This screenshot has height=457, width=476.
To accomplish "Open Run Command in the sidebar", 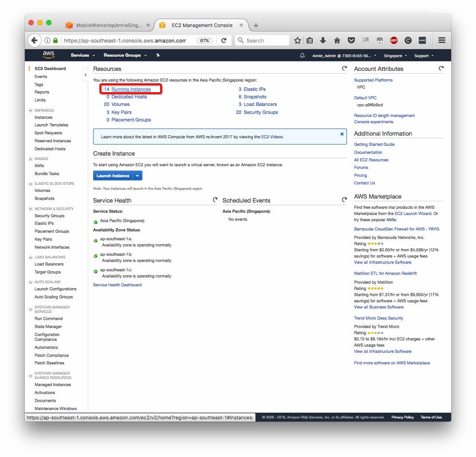I will [x=48, y=319].
